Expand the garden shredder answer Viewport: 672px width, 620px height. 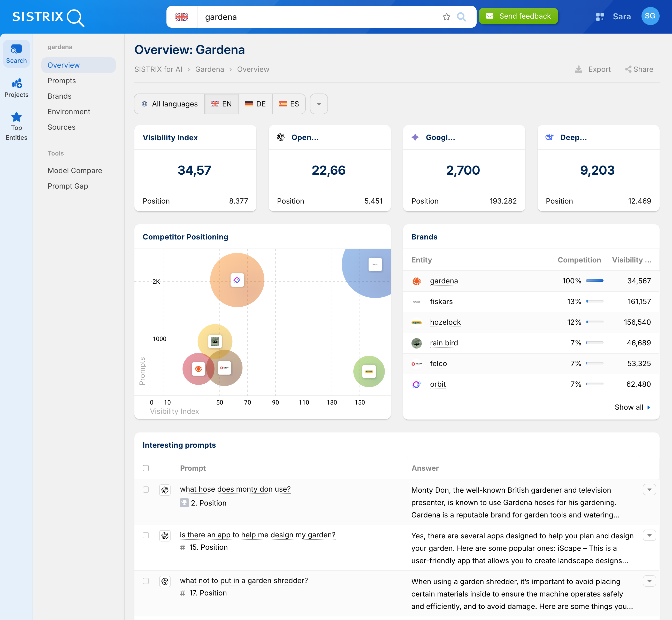click(649, 581)
